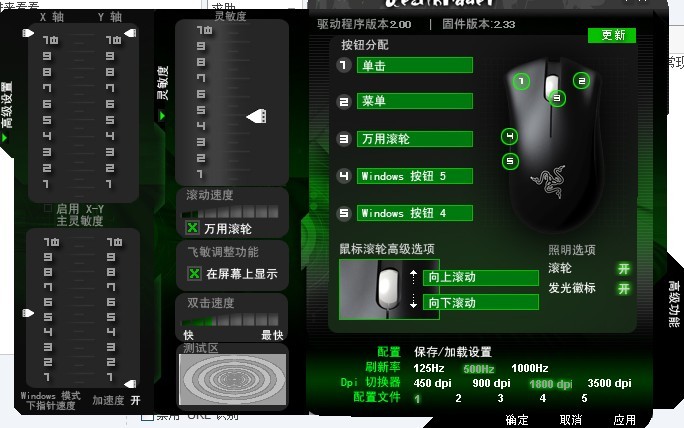Click 确定 to confirm settings
Viewport: 684px width, 428px height.
click(516, 420)
